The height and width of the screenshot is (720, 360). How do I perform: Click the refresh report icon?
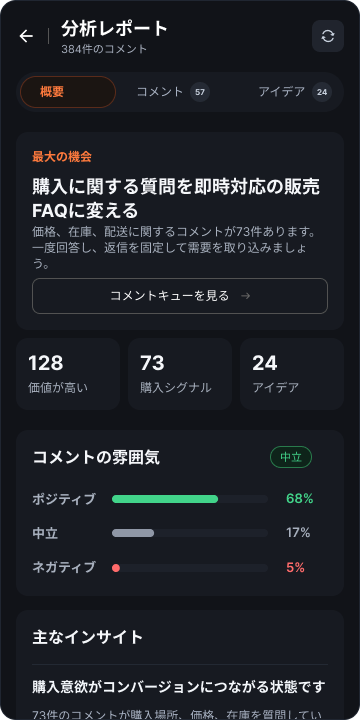coord(328,36)
